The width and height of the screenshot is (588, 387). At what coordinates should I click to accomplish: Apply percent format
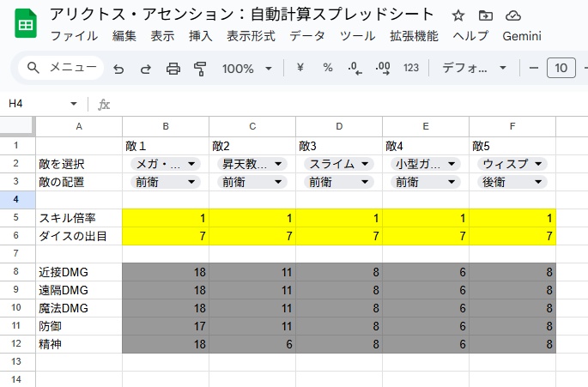[x=328, y=68]
